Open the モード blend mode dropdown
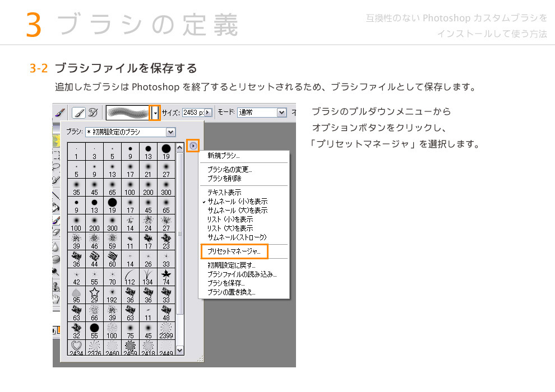Viewport: 555px width, 392px height. [281, 113]
